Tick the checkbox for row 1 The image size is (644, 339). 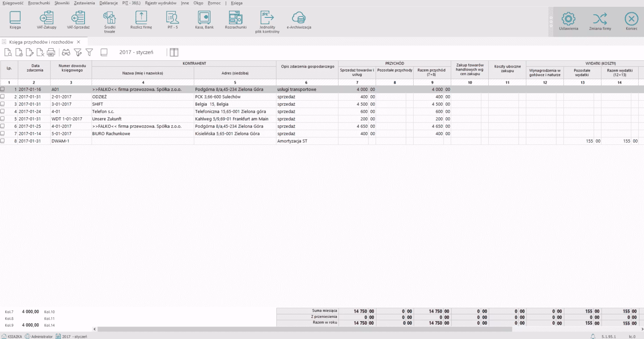[x=3, y=89]
